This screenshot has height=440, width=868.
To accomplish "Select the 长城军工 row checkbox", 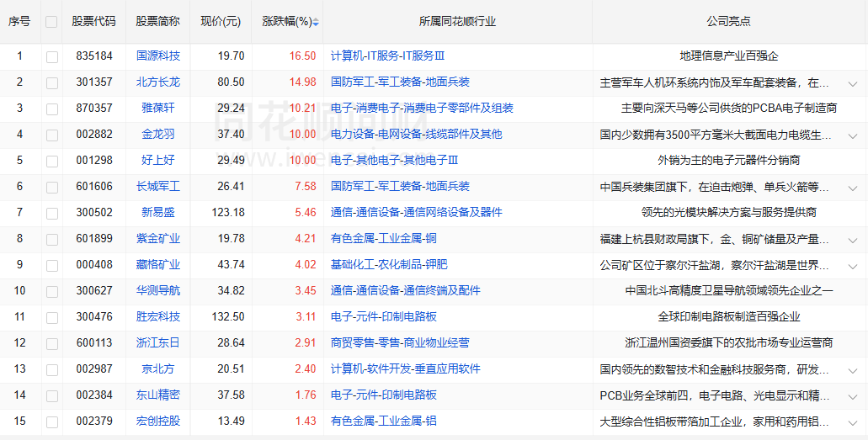I will 52,187.
